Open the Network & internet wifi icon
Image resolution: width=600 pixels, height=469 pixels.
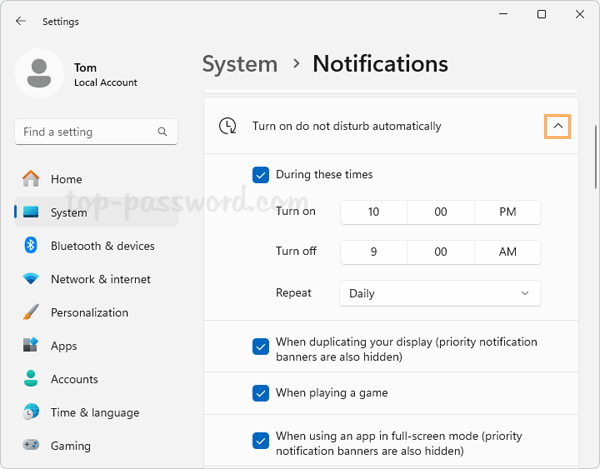click(x=31, y=279)
